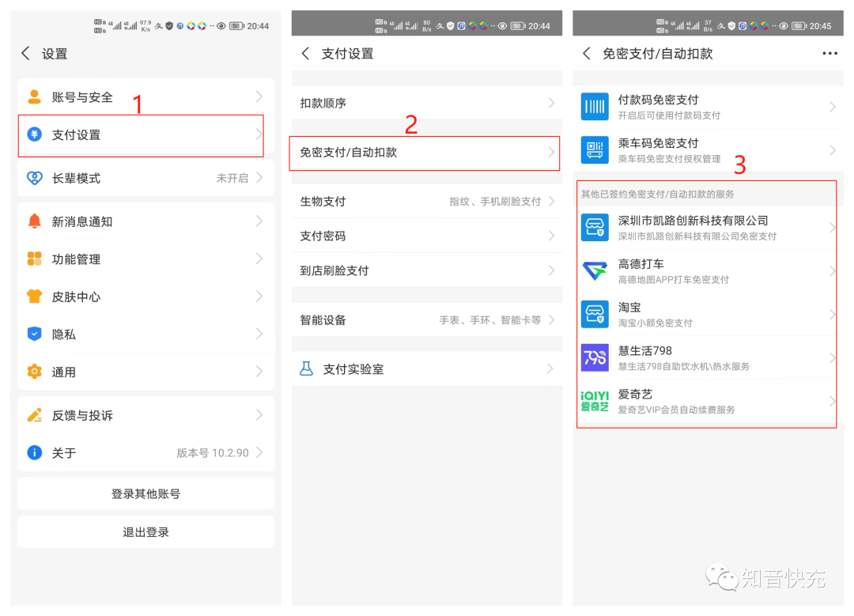Tap battery indicator in left status bar
The width and height of the screenshot is (854, 616).
tap(237, 25)
